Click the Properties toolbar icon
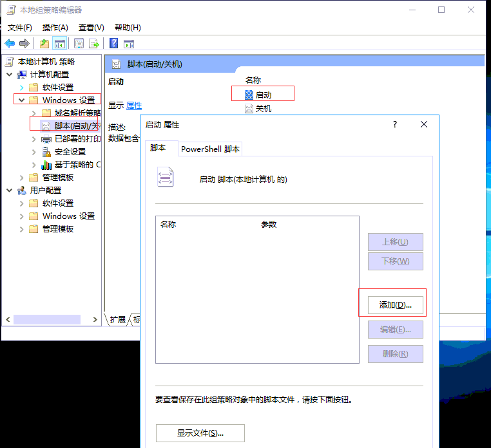This screenshot has width=491, height=448. coord(79,44)
